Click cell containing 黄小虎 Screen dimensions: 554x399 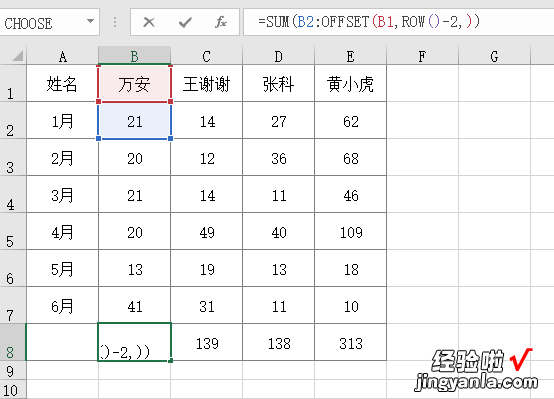(350, 83)
